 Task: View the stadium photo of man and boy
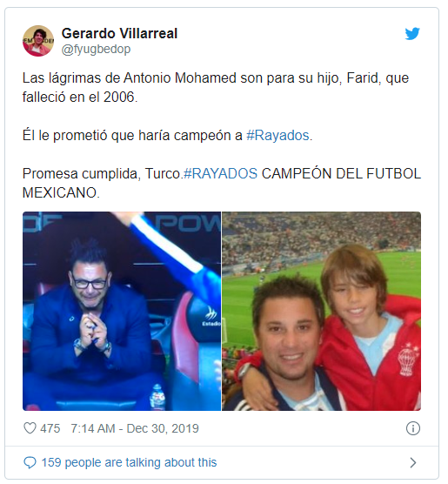(x=321, y=311)
